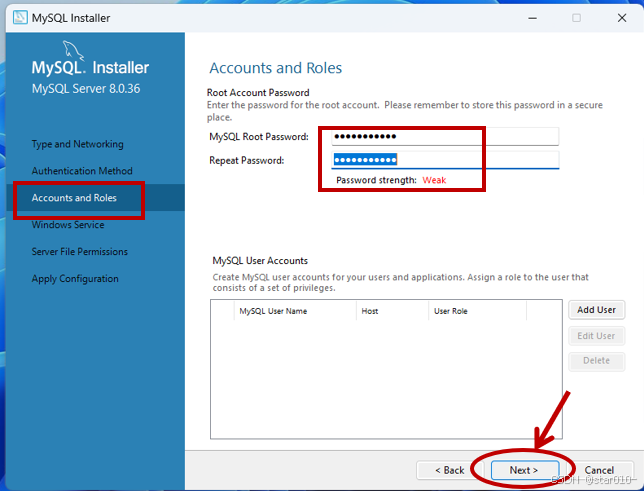Click the MySQL Installer title bar icon
Screen dimensions: 644x491
20,18
